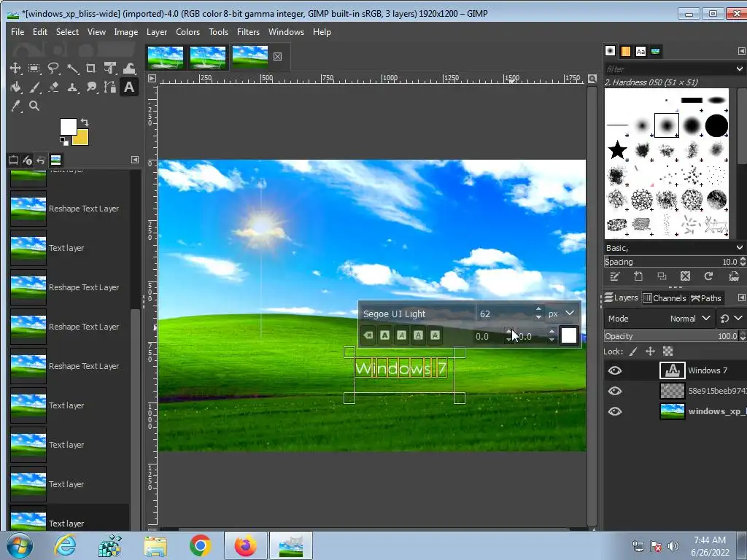Open the brush filter dropdown arrow
This screenshot has height=560, width=747.
740,69
